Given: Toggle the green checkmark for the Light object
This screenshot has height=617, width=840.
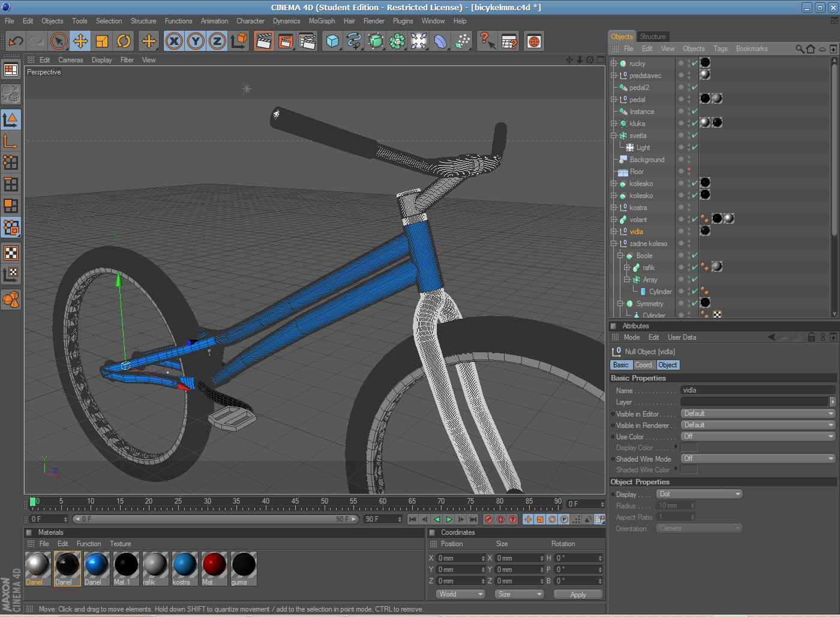Looking at the screenshot, I should click(695, 147).
